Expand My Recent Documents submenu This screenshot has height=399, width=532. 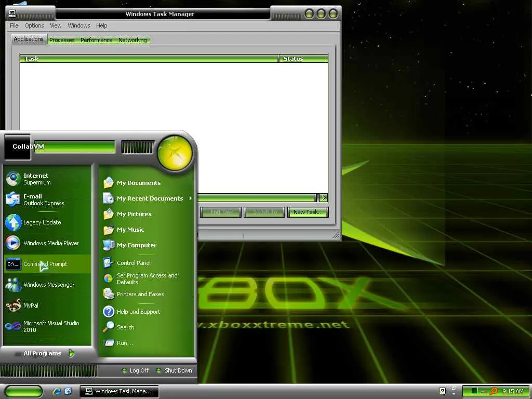190,198
